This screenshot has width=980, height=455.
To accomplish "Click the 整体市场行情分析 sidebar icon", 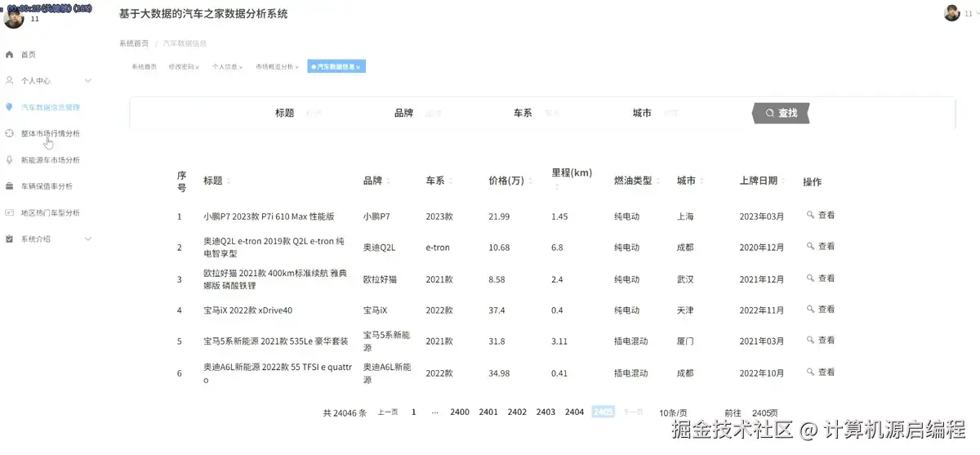I will tap(9, 133).
